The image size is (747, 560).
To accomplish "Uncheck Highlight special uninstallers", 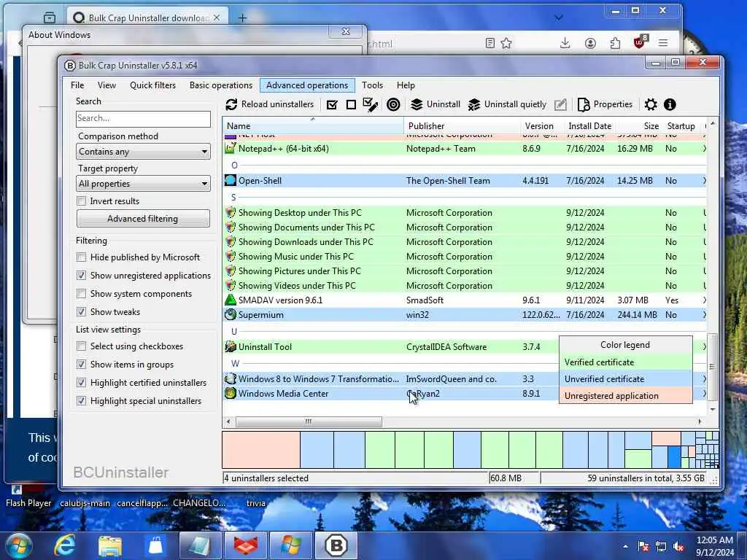I will [x=82, y=400].
